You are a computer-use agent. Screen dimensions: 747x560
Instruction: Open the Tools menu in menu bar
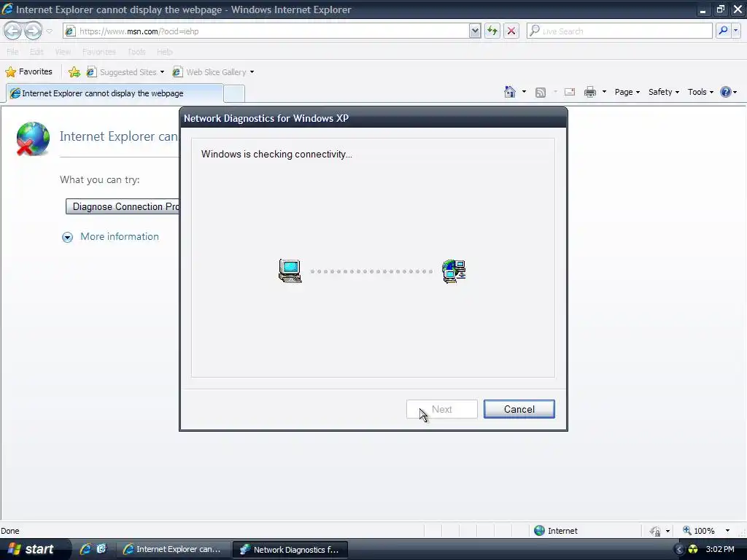(136, 52)
